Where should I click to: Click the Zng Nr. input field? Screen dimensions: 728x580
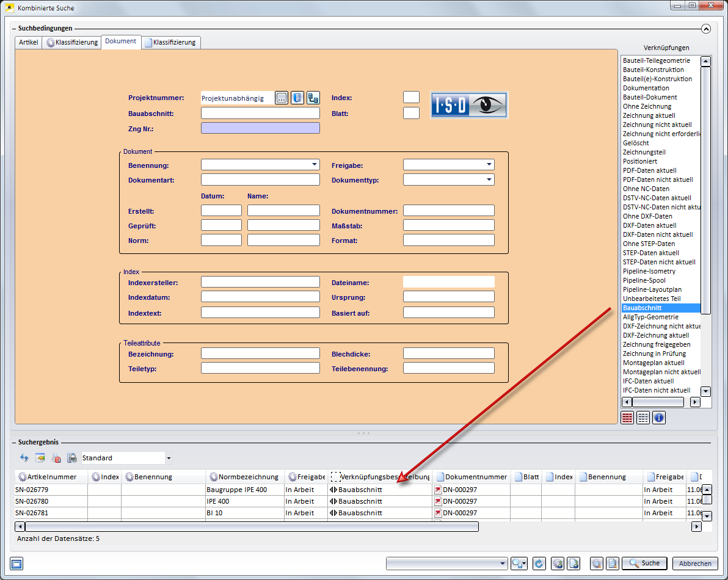[260, 128]
